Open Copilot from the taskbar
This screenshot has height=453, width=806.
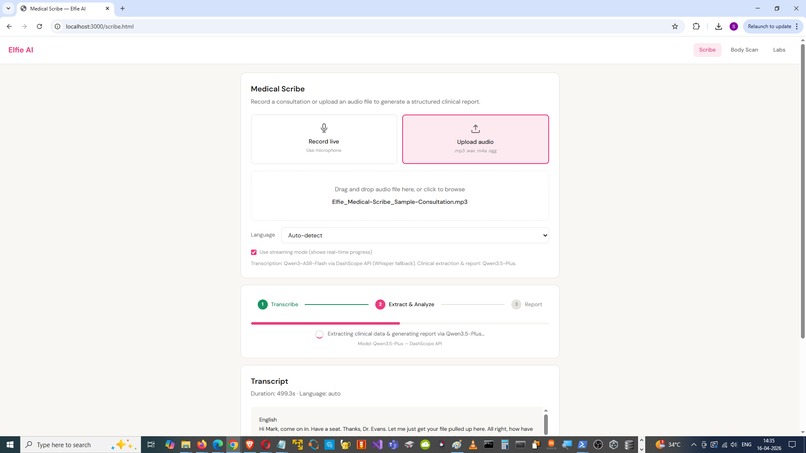tap(170, 444)
